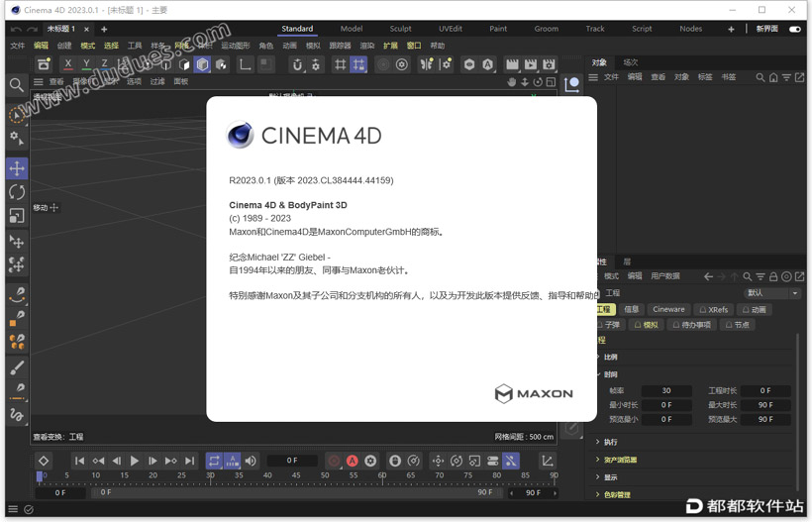Toggle the highlighted model mode cube
The image size is (812, 522).
[202, 64]
